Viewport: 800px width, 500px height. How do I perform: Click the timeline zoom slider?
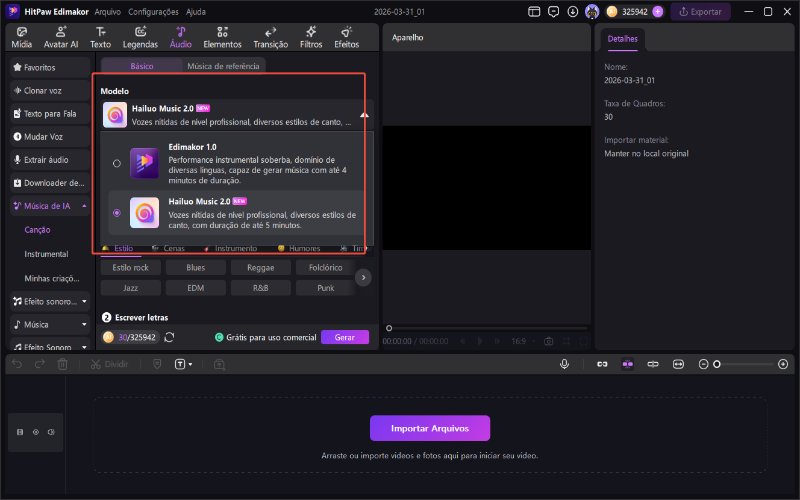coord(745,364)
